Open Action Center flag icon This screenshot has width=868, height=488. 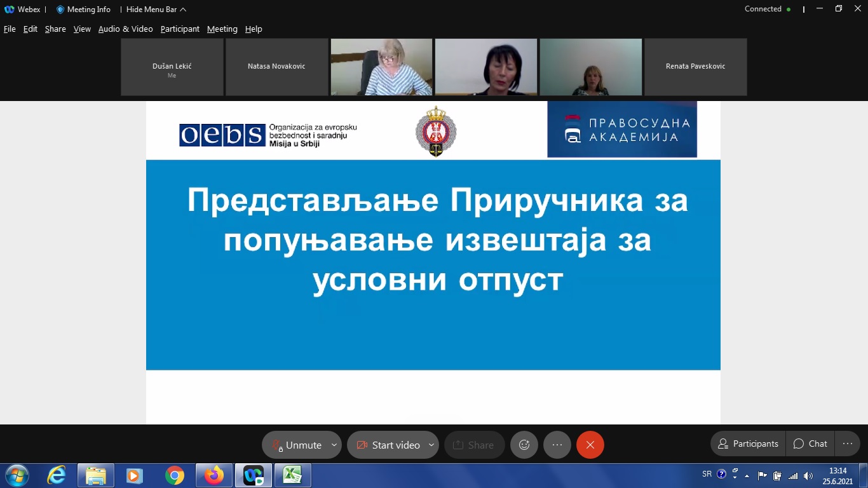click(763, 475)
